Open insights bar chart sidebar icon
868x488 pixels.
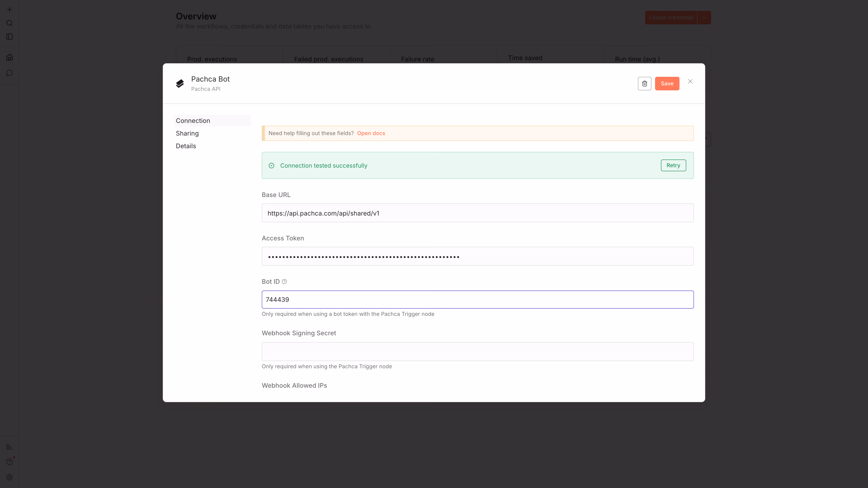pos(9,446)
